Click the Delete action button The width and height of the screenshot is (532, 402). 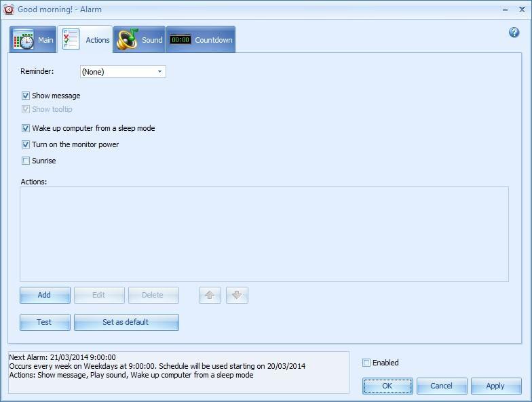[x=153, y=295]
